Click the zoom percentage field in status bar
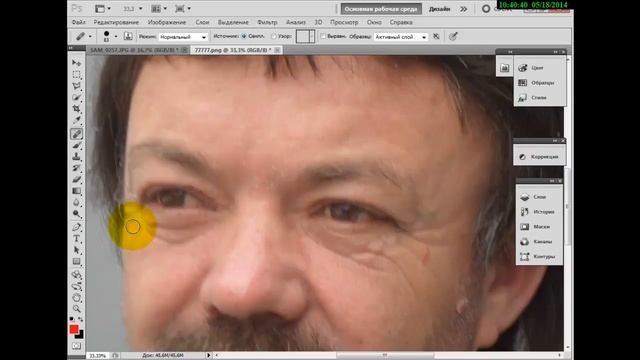640x360 pixels. pyautogui.click(x=98, y=356)
